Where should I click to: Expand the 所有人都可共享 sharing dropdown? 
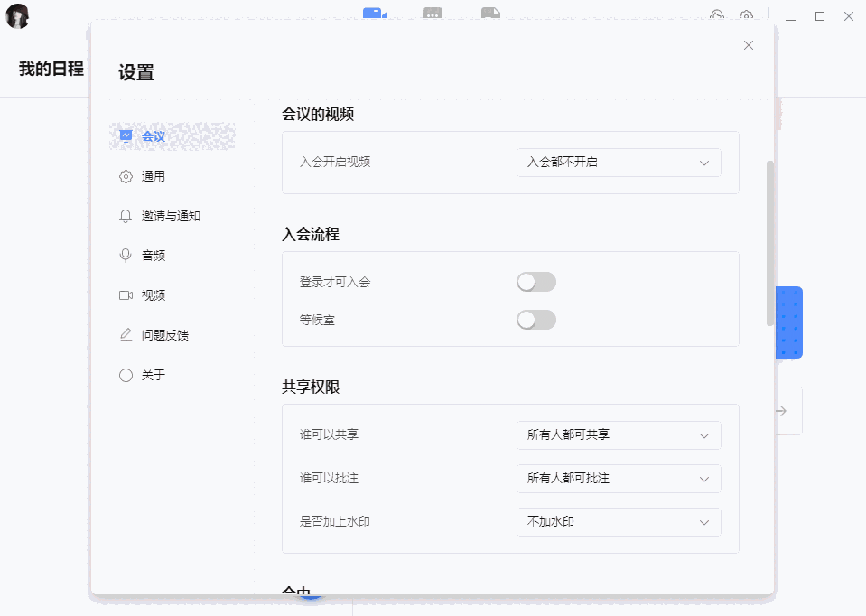point(619,435)
